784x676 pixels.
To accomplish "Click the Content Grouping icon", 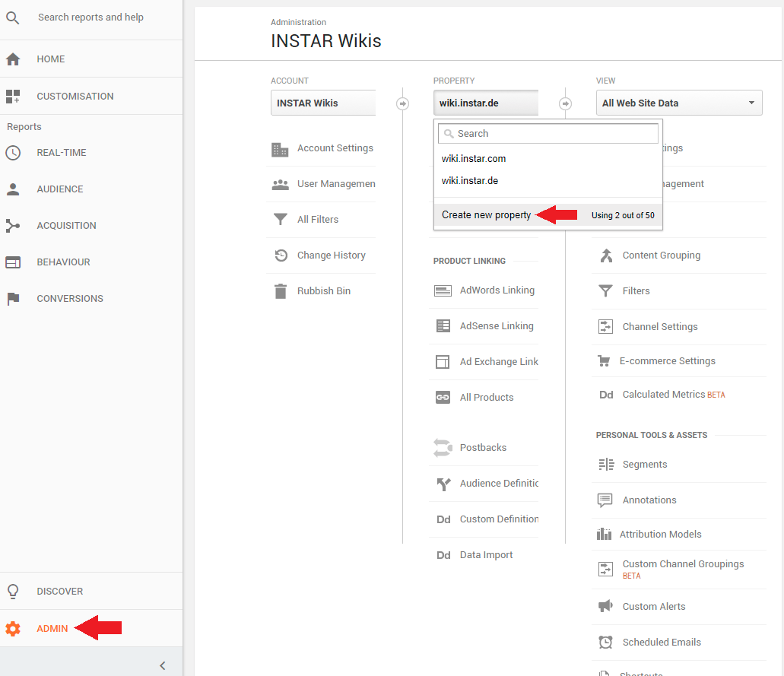I will click(606, 255).
